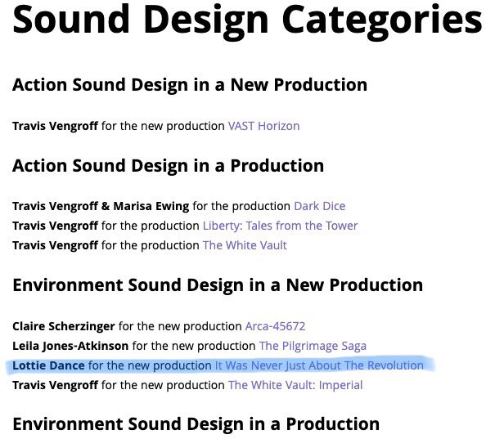Click Travis Vengroff beside VAST Horizon
Viewport: 504px width, 448px height.
55,126
